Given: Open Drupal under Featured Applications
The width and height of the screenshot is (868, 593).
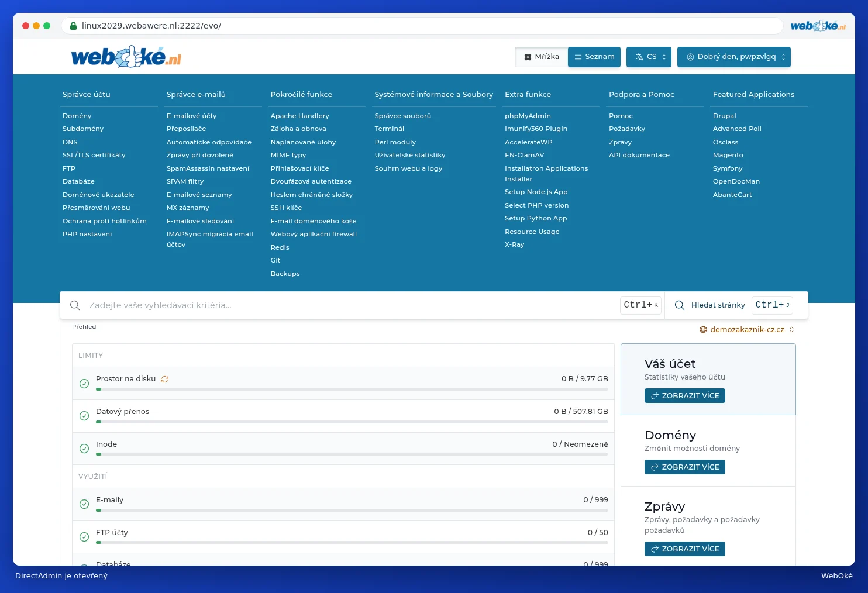Looking at the screenshot, I should click(x=725, y=116).
